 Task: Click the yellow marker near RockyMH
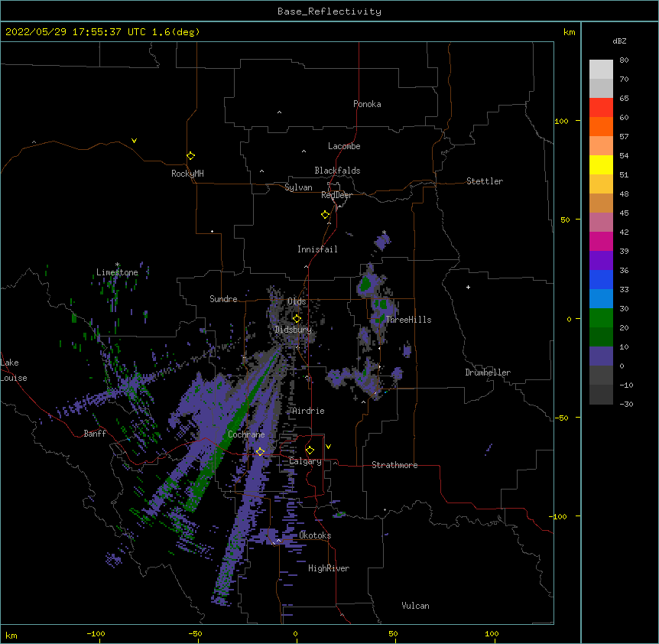pos(191,156)
